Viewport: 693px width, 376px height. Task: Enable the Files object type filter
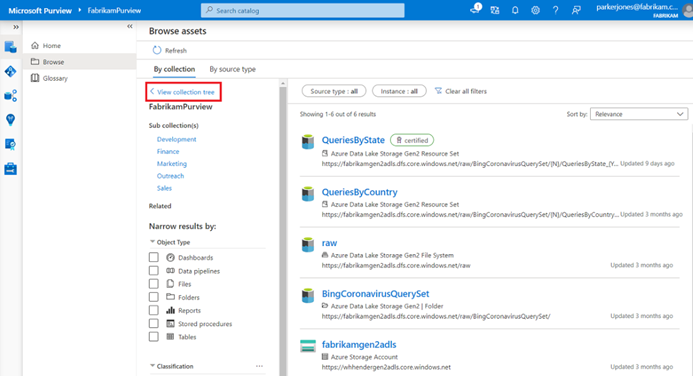(x=153, y=284)
